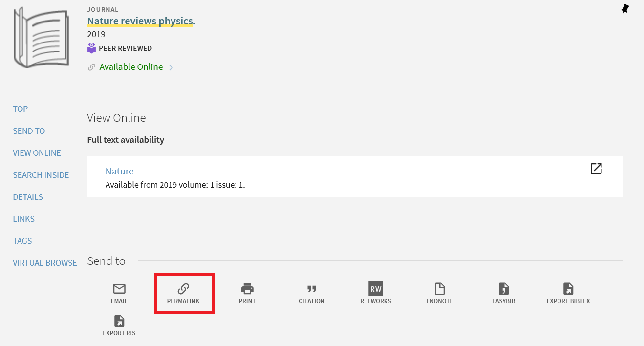Click the Print printer icon
The image size is (644, 346).
247,289
